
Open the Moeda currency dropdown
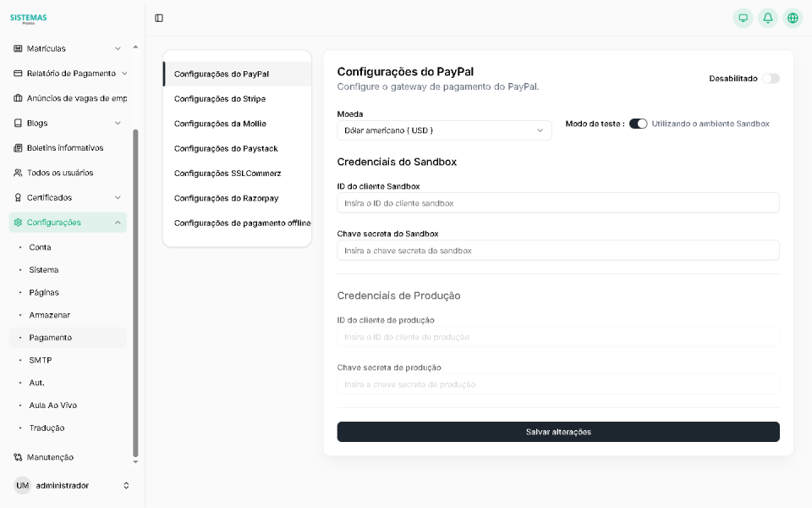tap(444, 130)
